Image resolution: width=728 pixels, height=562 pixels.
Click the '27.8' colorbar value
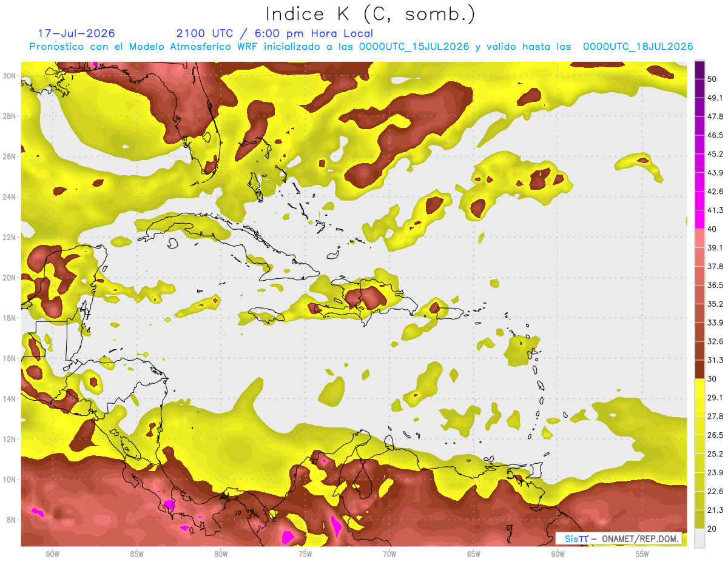(715, 416)
